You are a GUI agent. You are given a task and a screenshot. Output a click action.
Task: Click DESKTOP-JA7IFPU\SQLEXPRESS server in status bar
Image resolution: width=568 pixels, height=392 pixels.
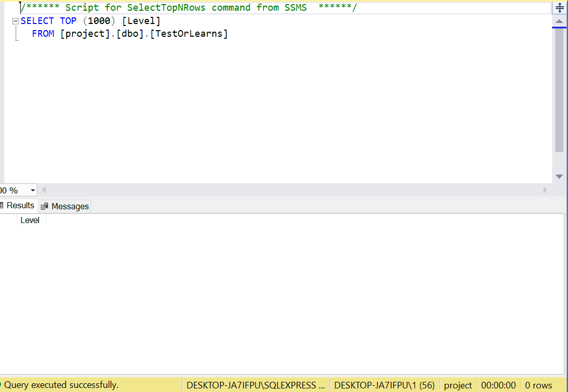coord(256,385)
